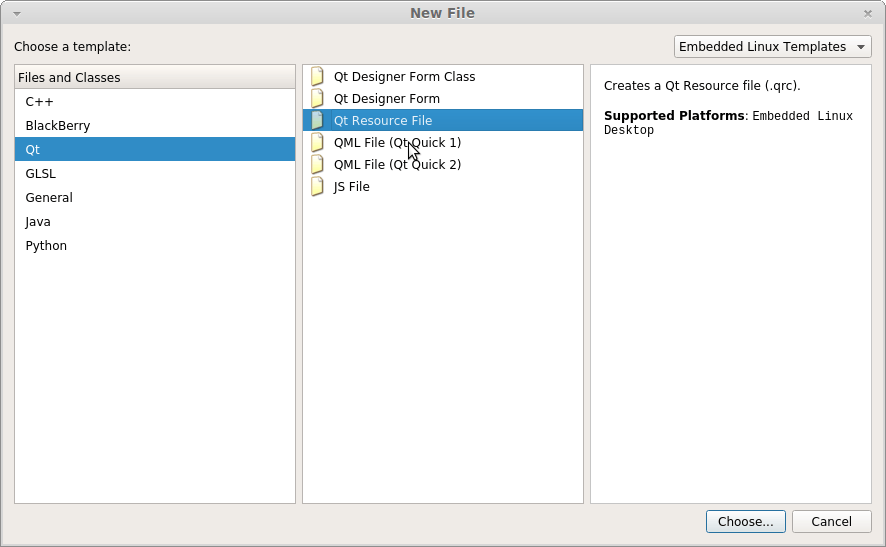Click the 'Creates a Qt Resource file' description

(x=702, y=86)
